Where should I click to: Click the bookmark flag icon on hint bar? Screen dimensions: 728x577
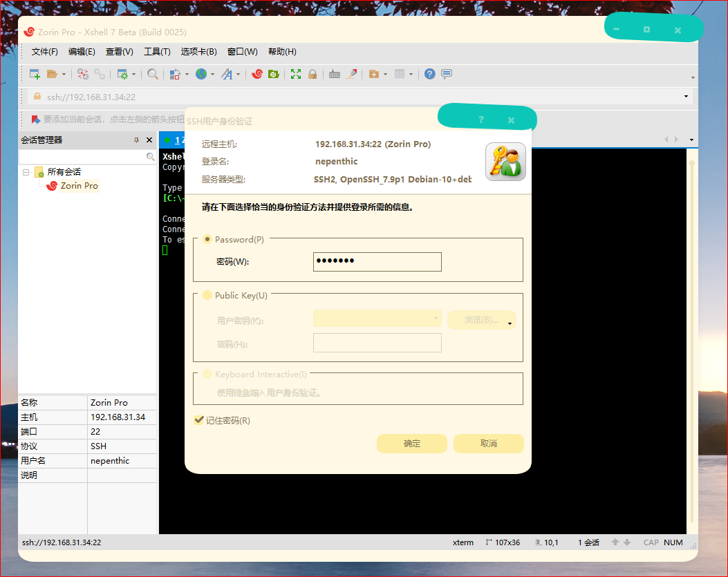[x=35, y=120]
